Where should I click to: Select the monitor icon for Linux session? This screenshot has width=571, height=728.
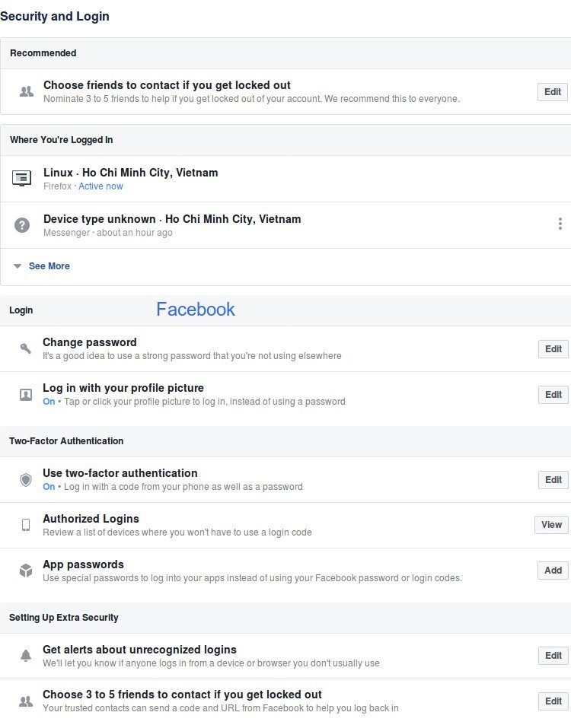click(x=21, y=178)
